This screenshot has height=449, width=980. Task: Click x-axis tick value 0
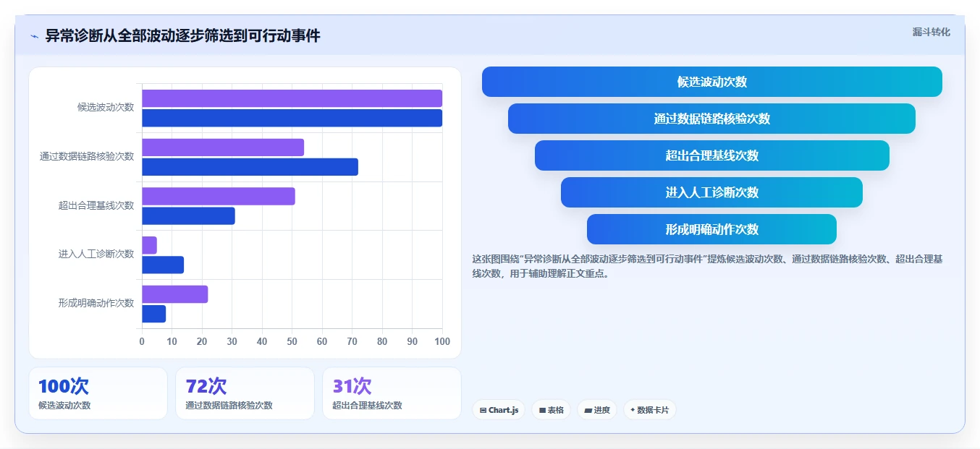(142, 341)
